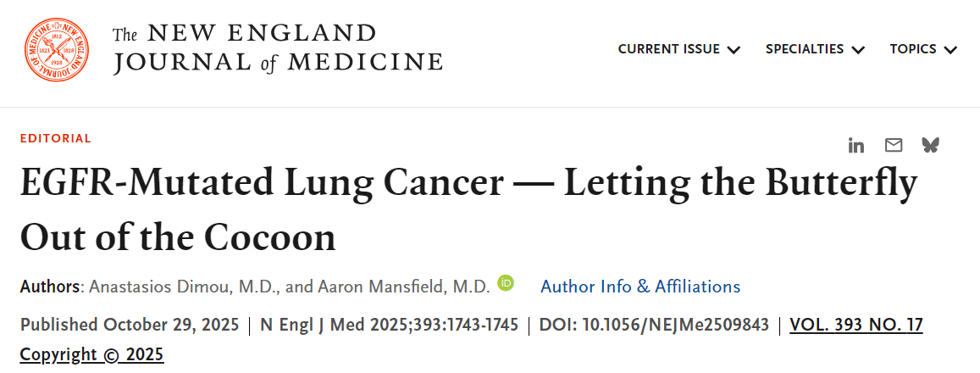Open the Topics menu label
This screenshot has width=980, height=373.
click(912, 49)
